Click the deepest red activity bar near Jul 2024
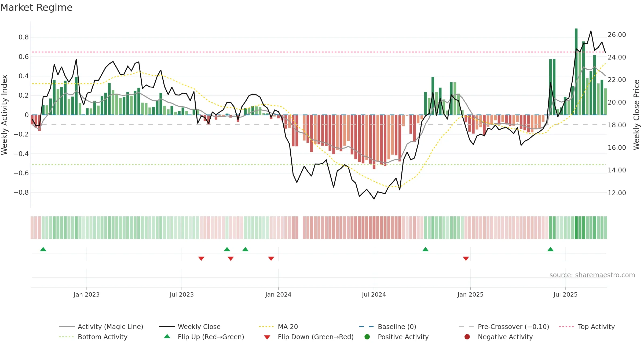The image size is (644, 362). (x=374, y=142)
